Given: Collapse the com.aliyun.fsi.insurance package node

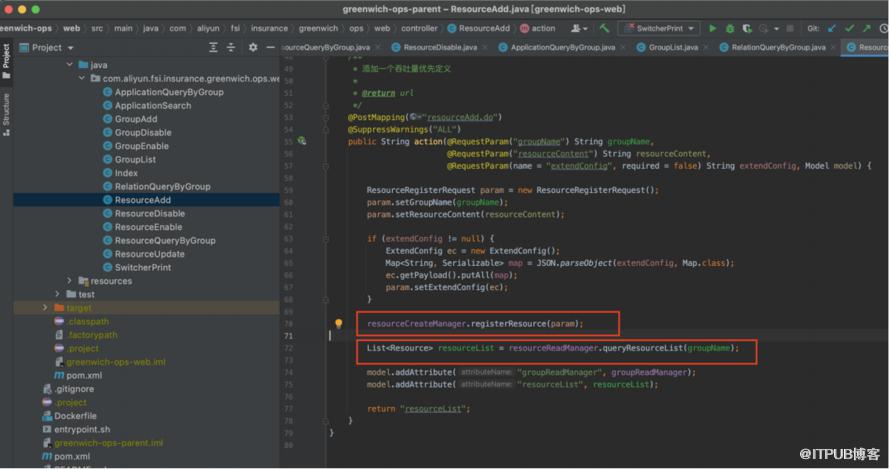Looking at the screenshot, I should point(82,78).
